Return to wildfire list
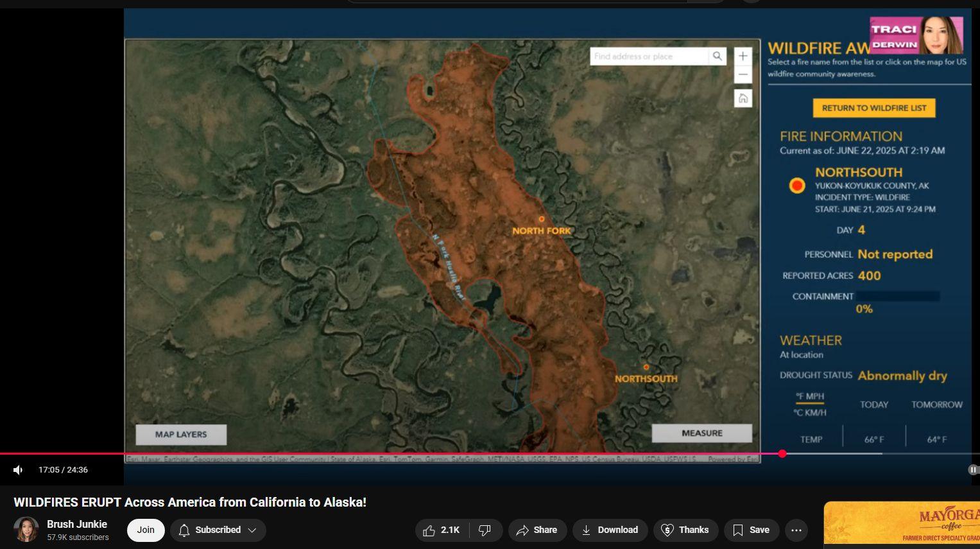This screenshot has width=980, height=549. (874, 108)
